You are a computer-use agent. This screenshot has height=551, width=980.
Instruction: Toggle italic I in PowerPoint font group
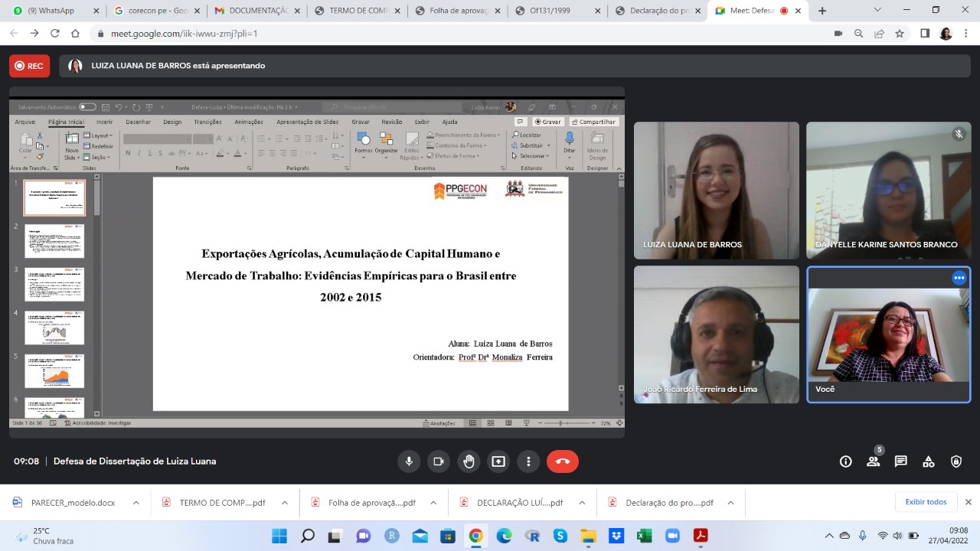[139, 153]
